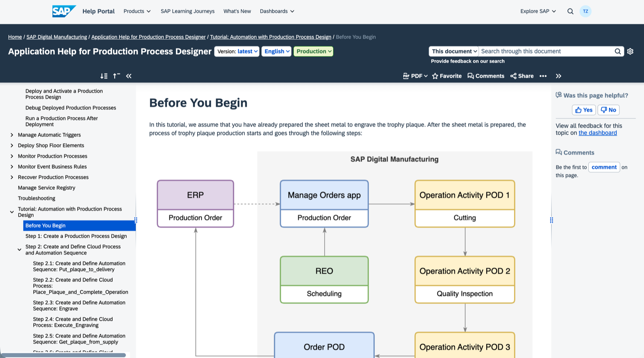Click the collapse all table of contents icon
Screen dimensions: 644x358
click(116, 76)
